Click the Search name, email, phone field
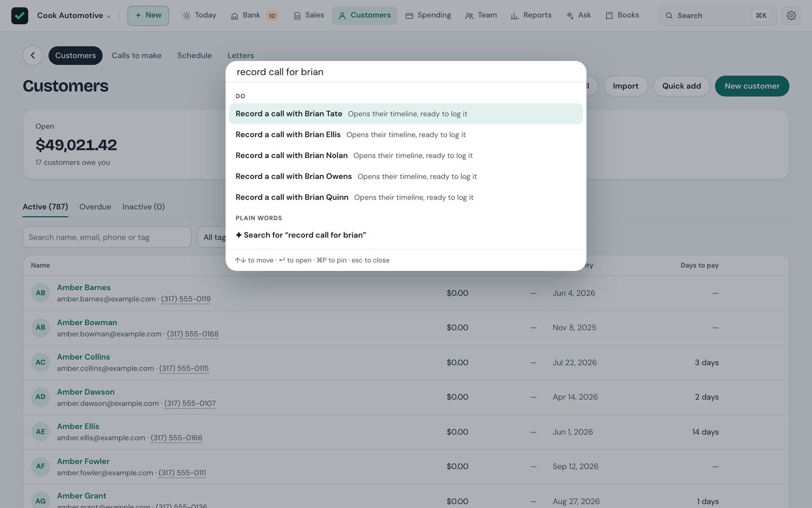Screen dimensions: 812x508 (x=107, y=237)
